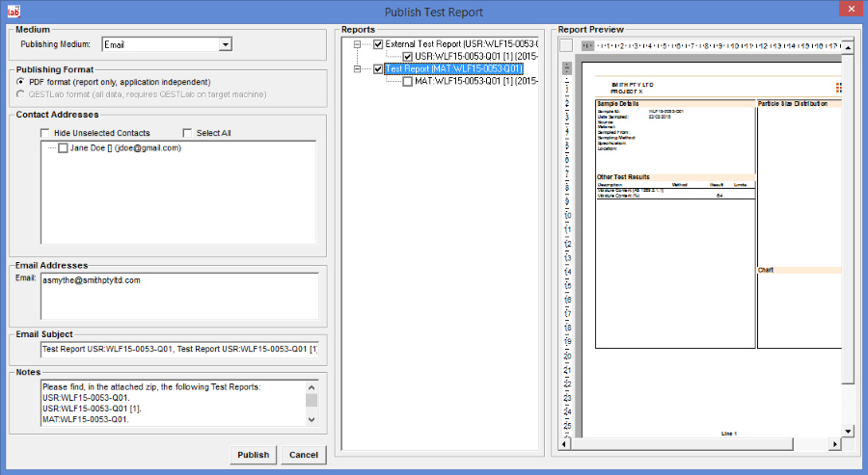Toggle Hide Unselected Contacts checkbox
Viewport: 868px width, 475px height.
point(45,133)
